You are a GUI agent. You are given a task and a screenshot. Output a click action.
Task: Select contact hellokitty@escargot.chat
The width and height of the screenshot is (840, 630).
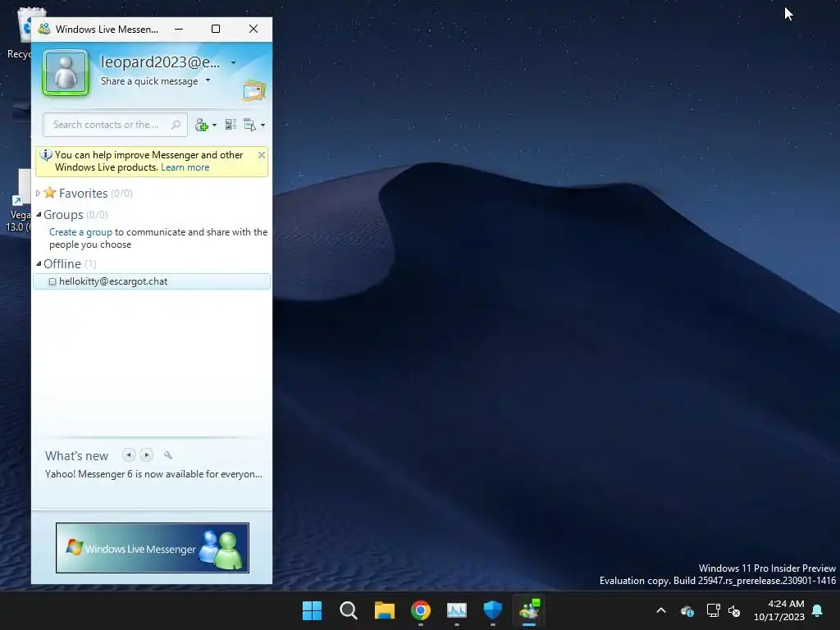tap(152, 281)
